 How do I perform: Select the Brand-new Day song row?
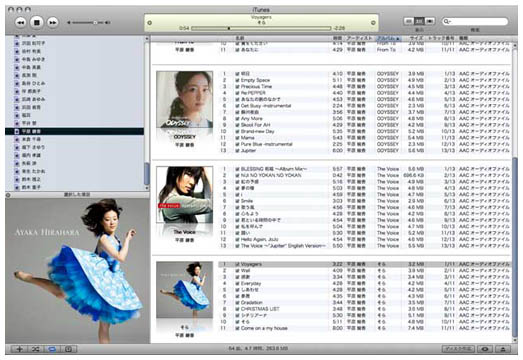coord(365,131)
